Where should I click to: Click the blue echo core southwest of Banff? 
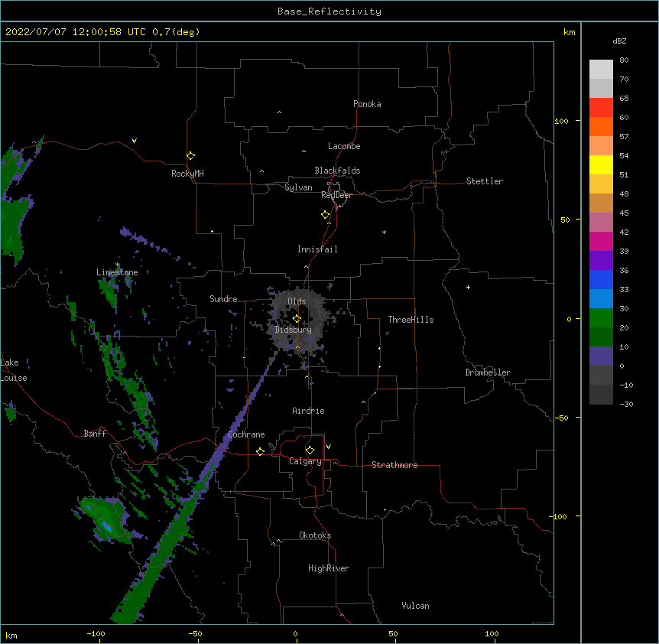coord(107,526)
